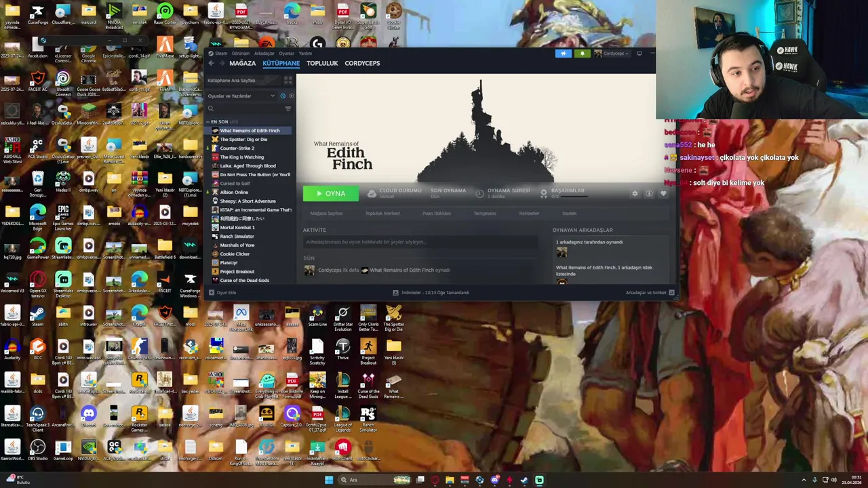
Task: Open the green notifications bell
Action: [x=582, y=54]
